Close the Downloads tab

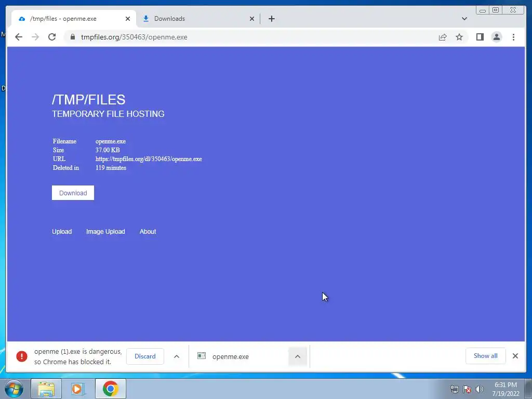tap(252, 19)
